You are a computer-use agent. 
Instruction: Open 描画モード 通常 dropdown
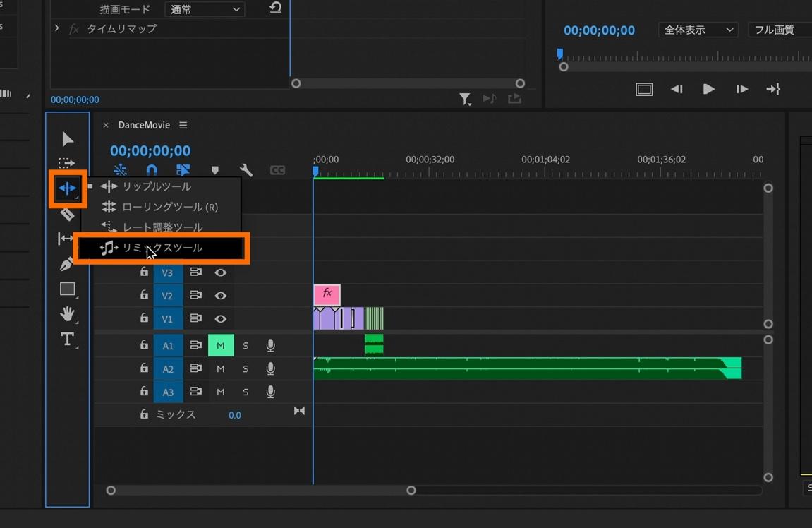pos(205,8)
